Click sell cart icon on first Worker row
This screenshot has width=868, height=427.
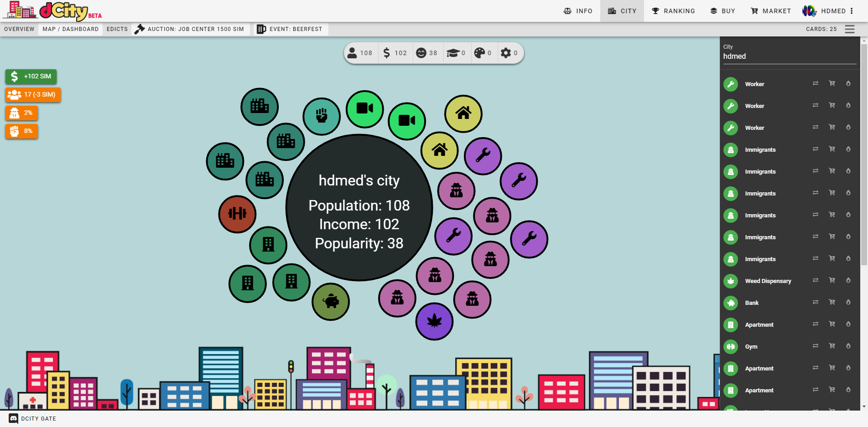832,83
